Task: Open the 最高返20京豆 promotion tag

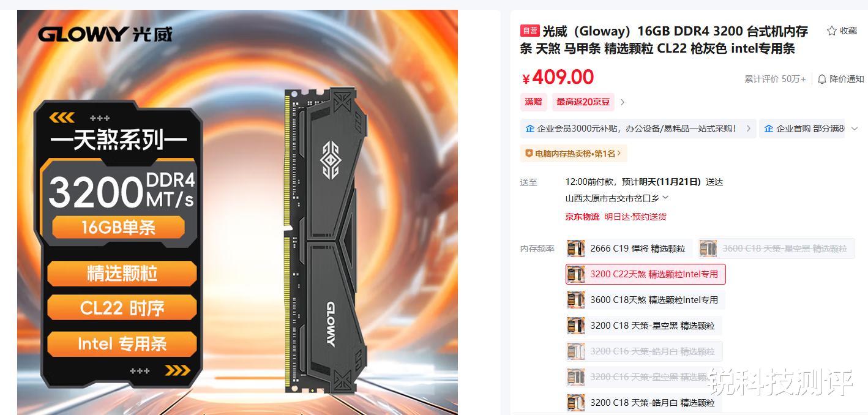Action: click(583, 102)
